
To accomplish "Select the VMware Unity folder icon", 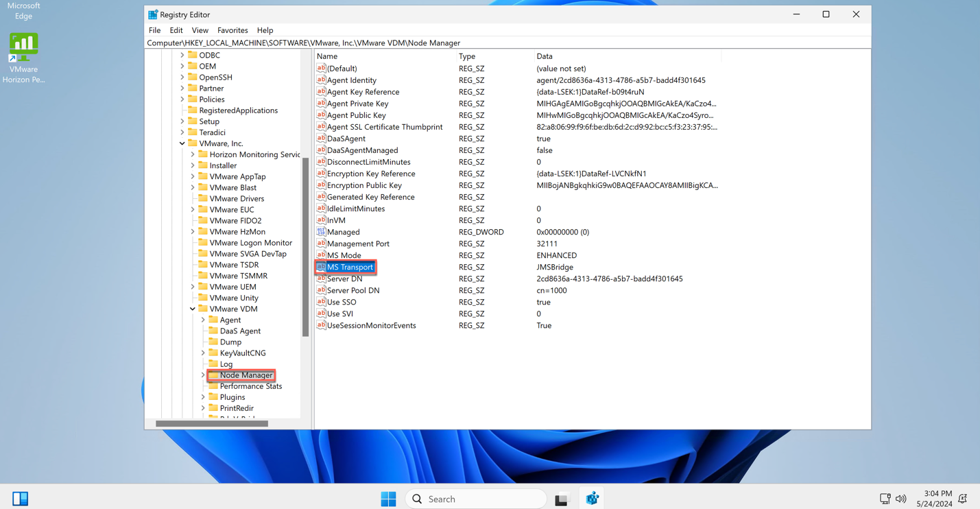I will click(x=203, y=298).
